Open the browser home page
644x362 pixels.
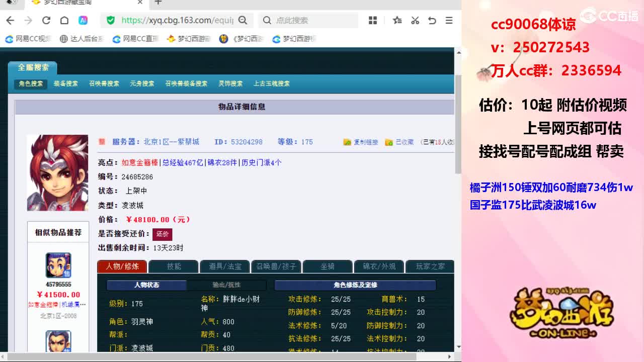point(64,20)
